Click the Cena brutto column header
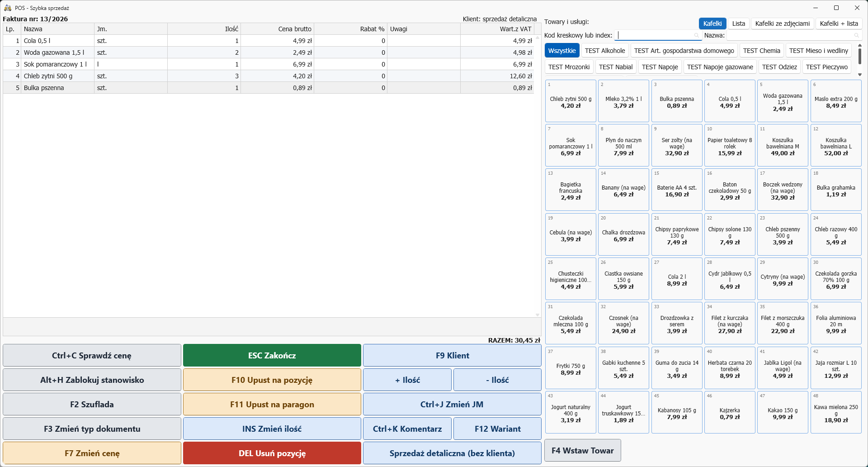Screen dimensions: 868x467 pos(277,29)
